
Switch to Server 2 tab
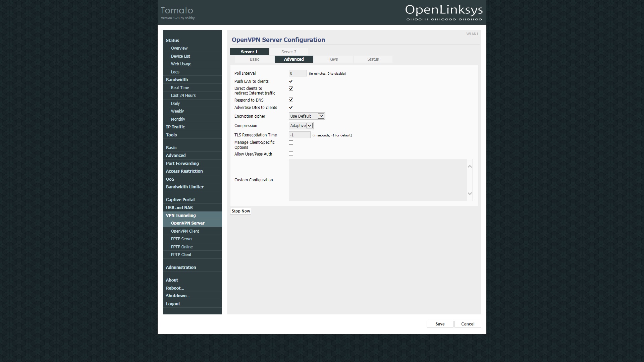pos(288,52)
